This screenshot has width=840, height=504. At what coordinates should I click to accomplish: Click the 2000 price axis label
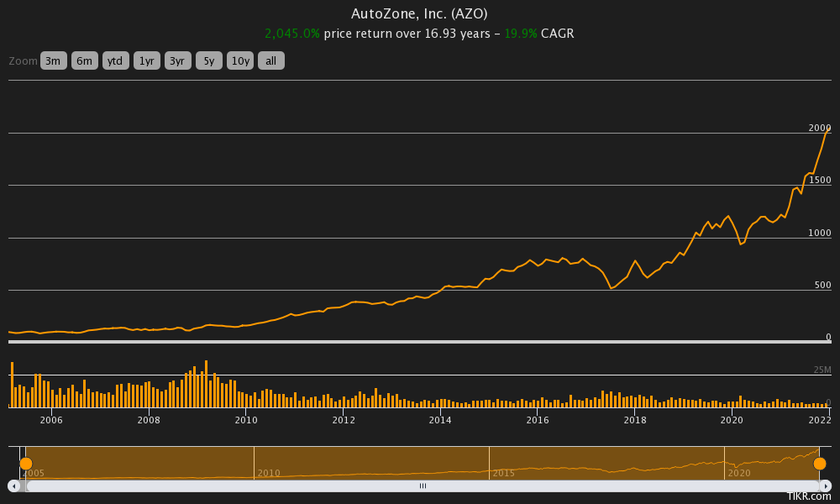pyautogui.click(x=820, y=128)
